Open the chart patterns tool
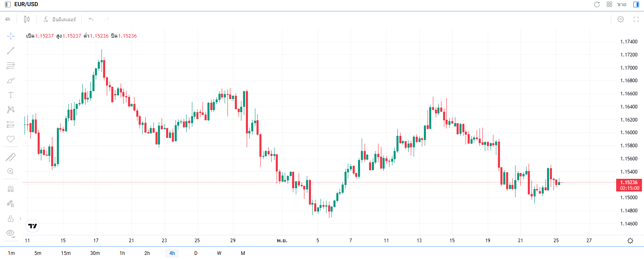Viewport: 644px width, 259px height. pyautogui.click(x=11, y=110)
